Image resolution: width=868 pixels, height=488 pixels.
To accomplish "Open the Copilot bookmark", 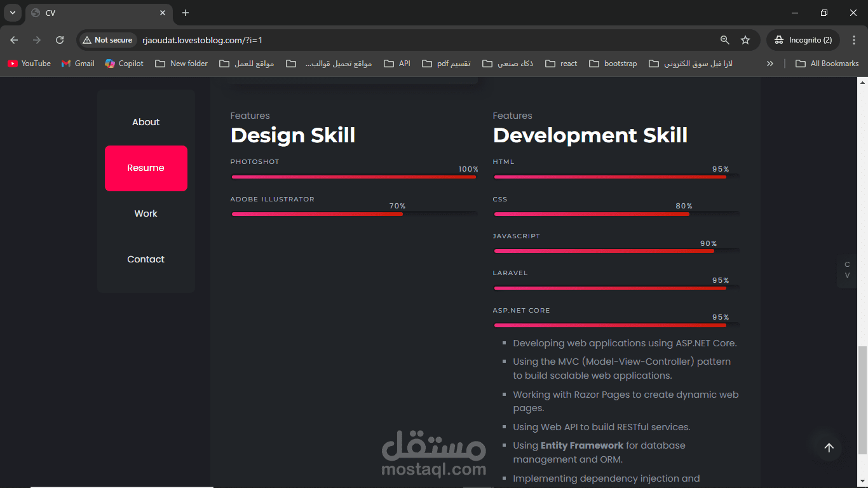I will 125,64.
